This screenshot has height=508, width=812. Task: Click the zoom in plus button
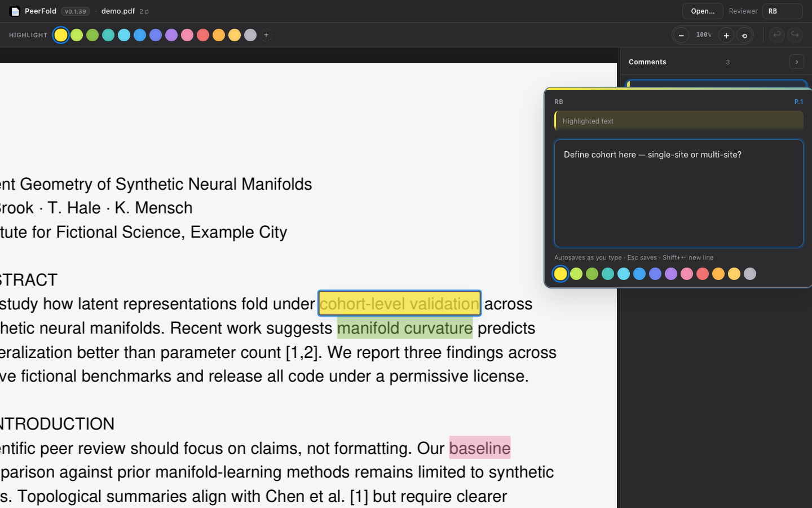tap(726, 36)
